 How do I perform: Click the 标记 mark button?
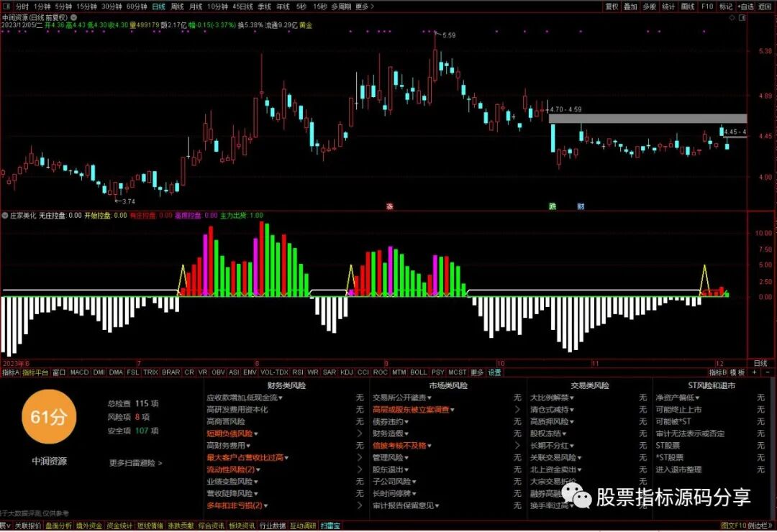click(x=726, y=6)
